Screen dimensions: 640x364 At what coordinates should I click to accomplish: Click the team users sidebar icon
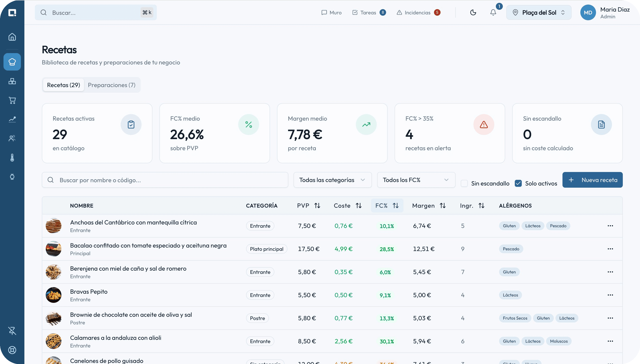[12, 138]
